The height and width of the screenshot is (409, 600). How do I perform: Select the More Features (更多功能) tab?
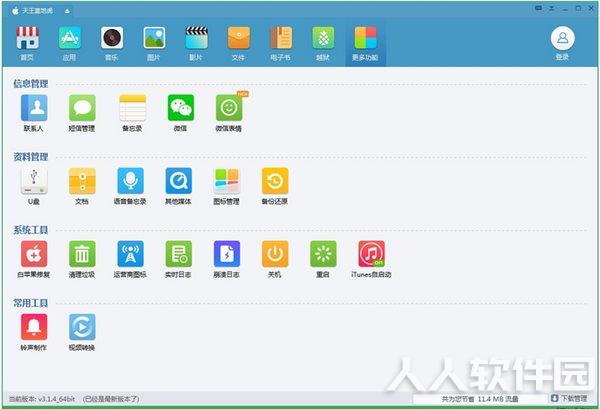(365, 44)
